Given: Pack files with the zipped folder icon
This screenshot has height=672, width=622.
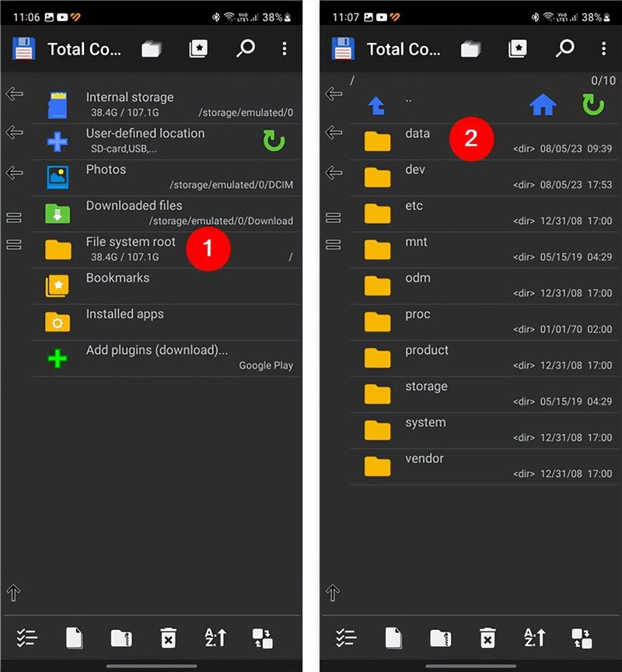Looking at the screenshot, I should 121,638.
